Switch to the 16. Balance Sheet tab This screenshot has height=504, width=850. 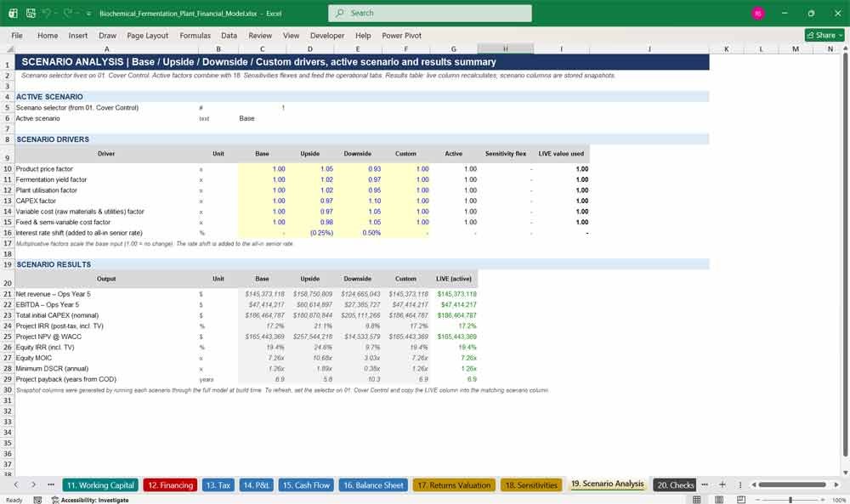pos(373,485)
